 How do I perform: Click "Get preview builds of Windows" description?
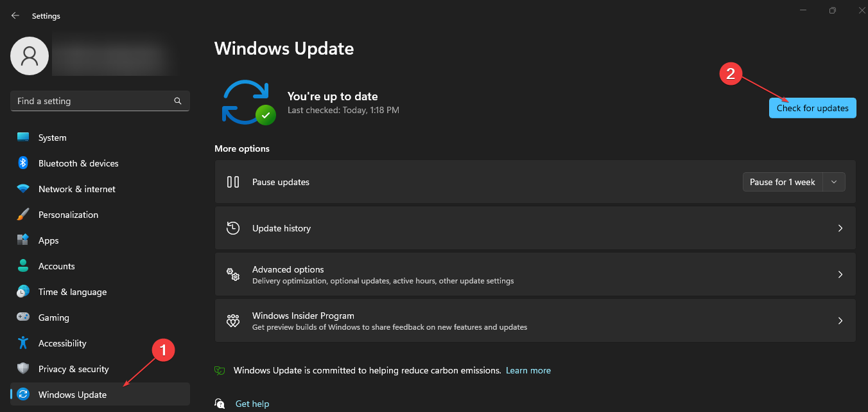pyautogui.click(x=390, y=327)
